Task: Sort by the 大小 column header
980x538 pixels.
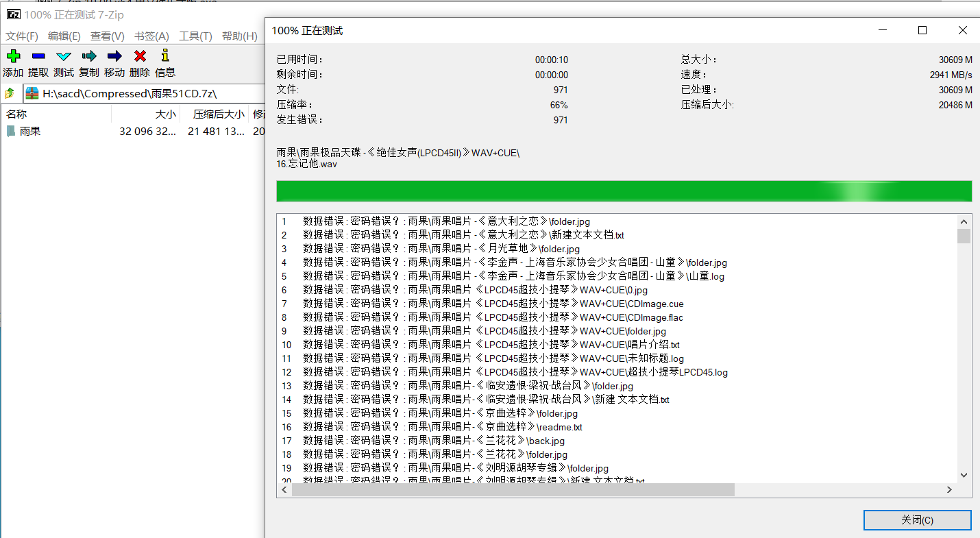Action: [146, 114]
